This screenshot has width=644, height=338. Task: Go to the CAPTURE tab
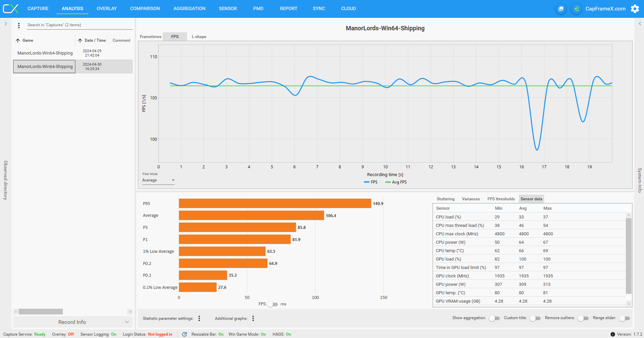[38, 9]
